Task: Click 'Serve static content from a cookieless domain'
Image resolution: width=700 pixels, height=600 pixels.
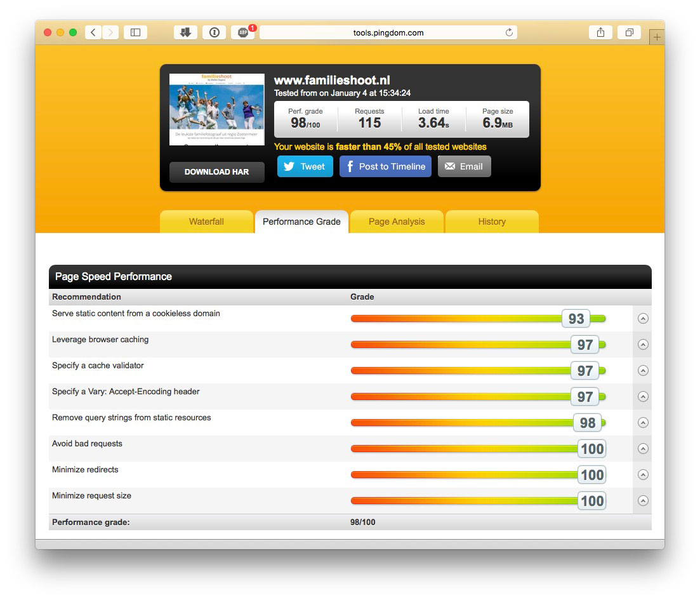Action: click(136, 314)
